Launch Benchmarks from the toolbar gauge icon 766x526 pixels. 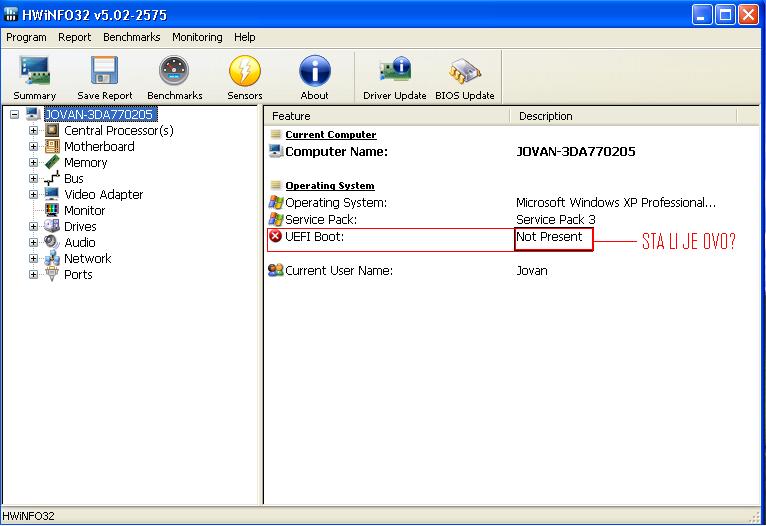pyautogui.click(x=174, y=70)
